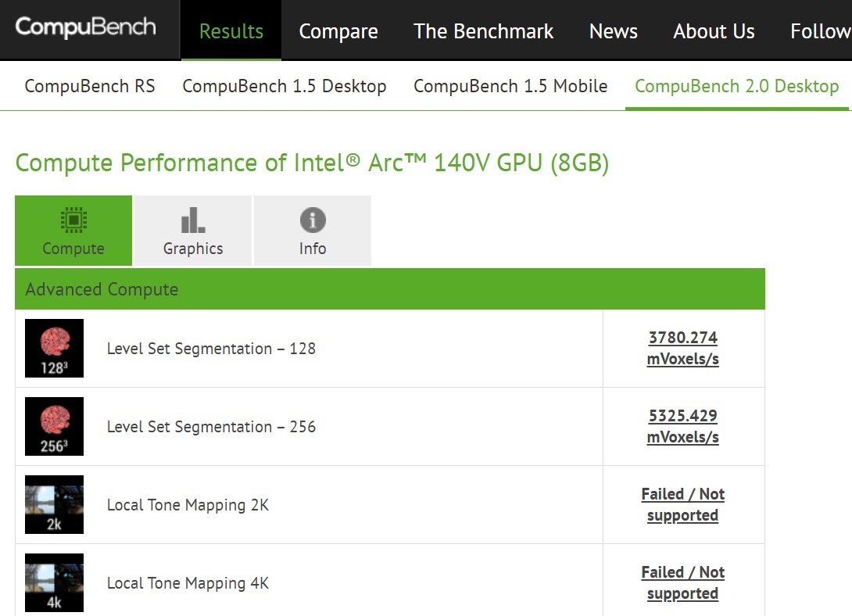Click the 128³ brain segmentation thumbnail
The width and height of the screenshot is (852, 616).
pos(55,348)
